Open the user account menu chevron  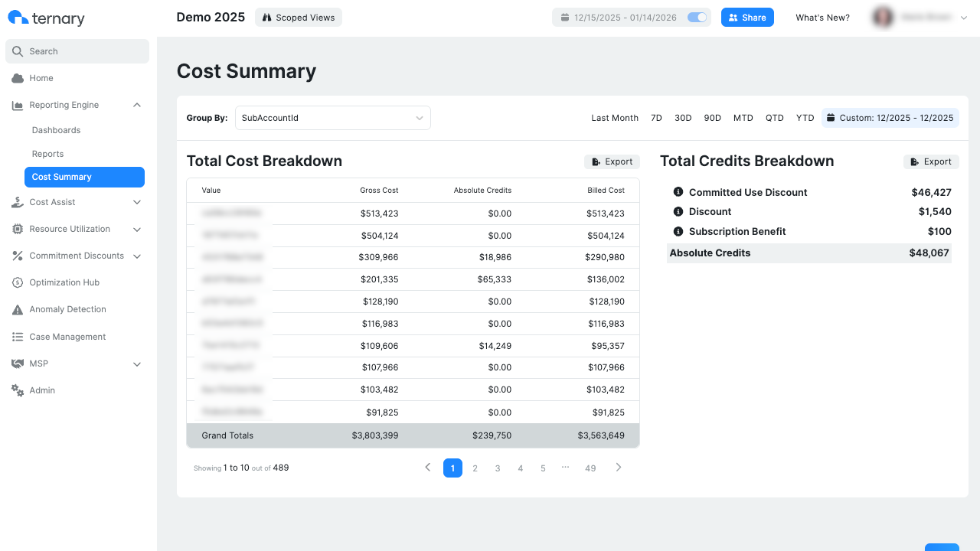pyautogui.click(x=963, y=17)
